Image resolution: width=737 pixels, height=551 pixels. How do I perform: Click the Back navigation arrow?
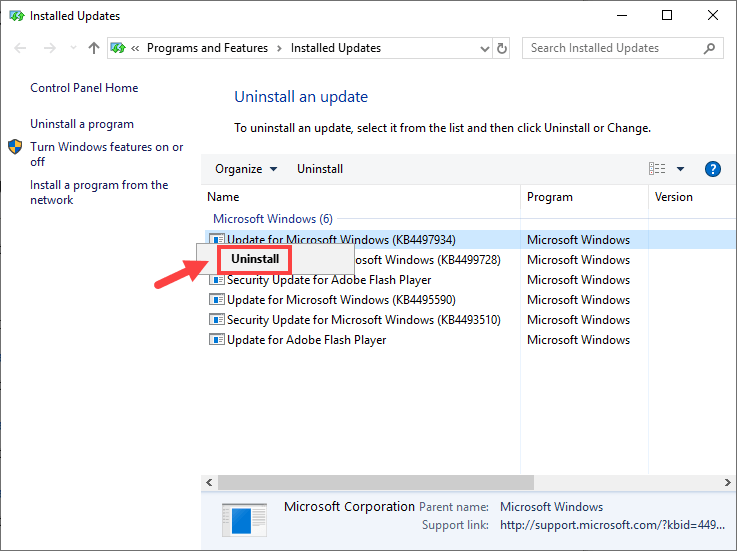[x=20, y=48]
